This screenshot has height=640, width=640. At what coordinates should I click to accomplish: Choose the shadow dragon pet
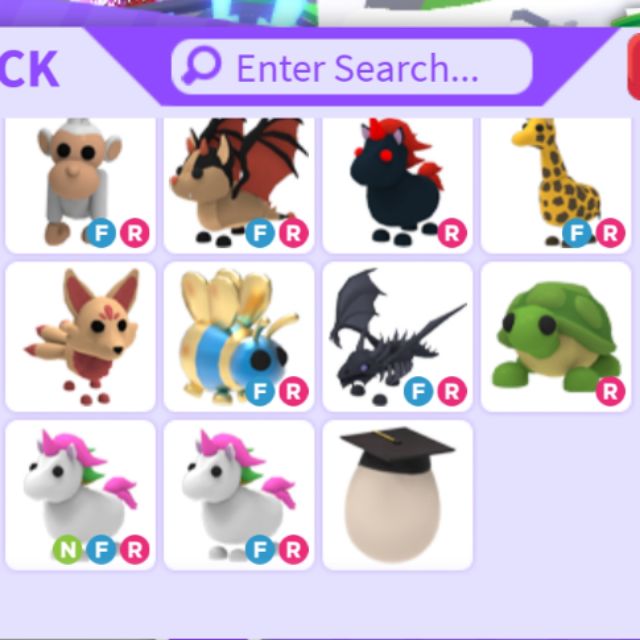398,337
